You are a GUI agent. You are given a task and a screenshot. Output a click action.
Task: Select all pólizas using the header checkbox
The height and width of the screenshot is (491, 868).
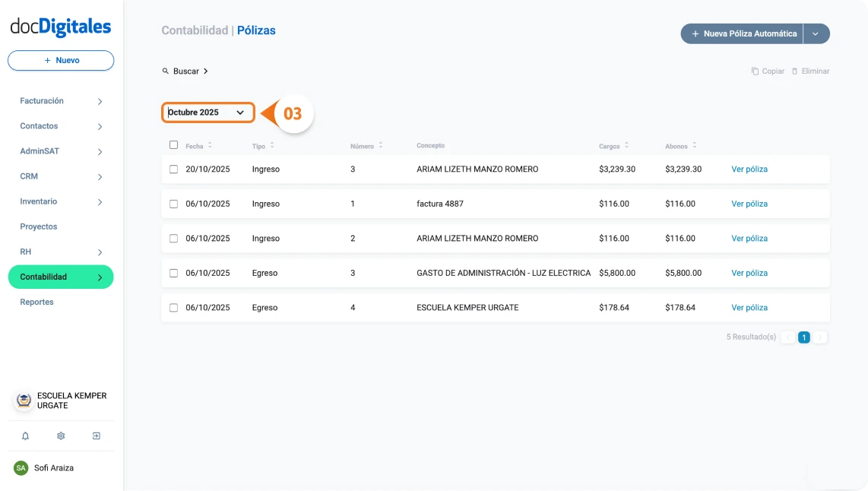pyautogui.click(x=174, y=144)
